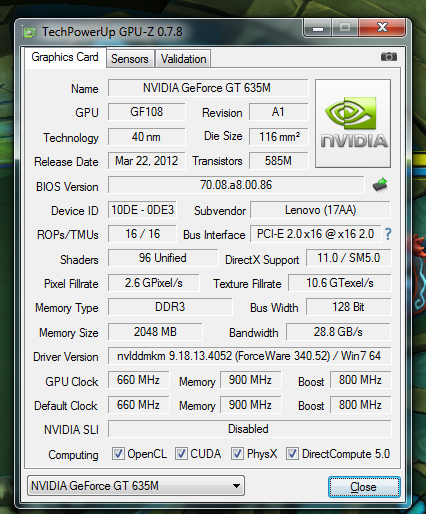Viewport: 426px width, 514px height.
Task: Click the Memory Type value DDR3
Action: pyautogui.click(x=170, y=307)
